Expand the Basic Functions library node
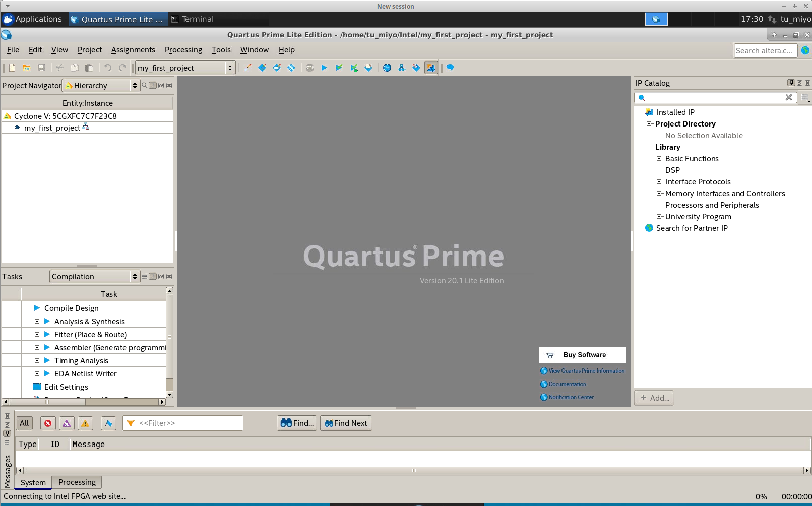812x506 pixels. 659,159
